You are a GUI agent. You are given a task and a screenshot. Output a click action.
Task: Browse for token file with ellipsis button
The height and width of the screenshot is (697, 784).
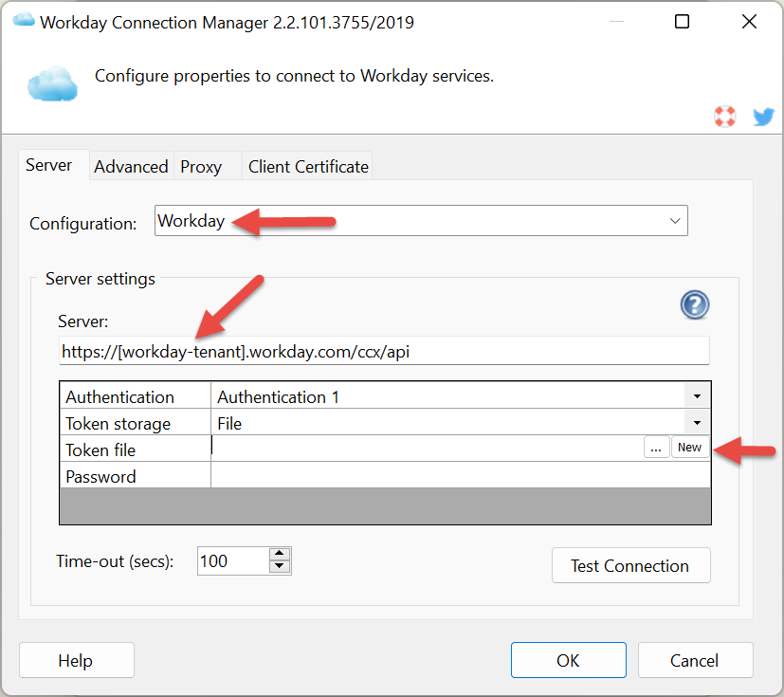657,448
